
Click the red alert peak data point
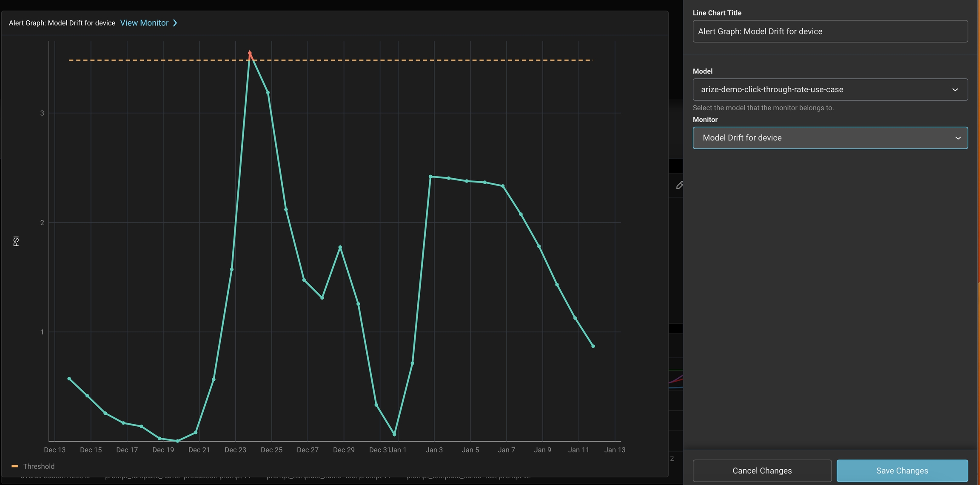point(250,53)
